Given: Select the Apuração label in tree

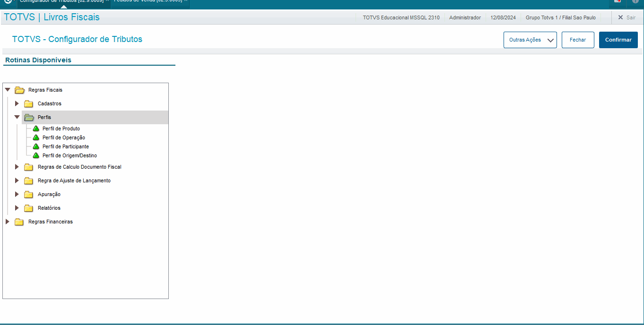Looking at the screenshot, I should (49, 194).
